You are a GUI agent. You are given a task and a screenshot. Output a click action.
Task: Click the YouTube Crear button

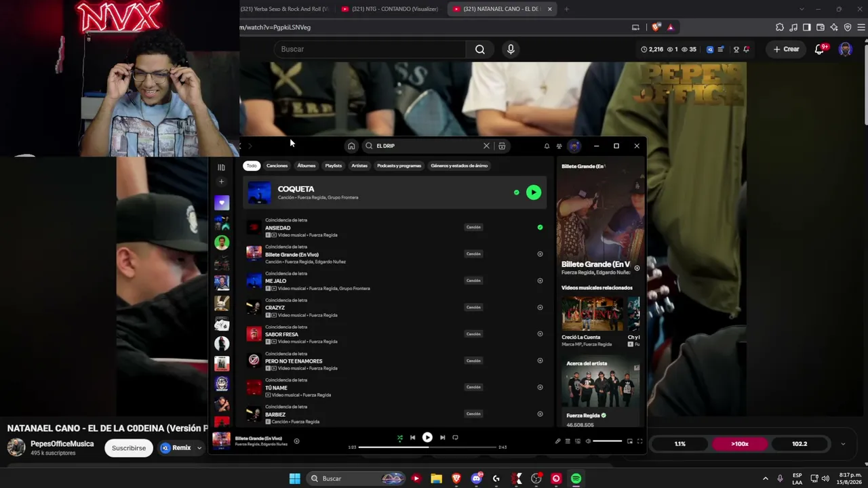(787, 49)
